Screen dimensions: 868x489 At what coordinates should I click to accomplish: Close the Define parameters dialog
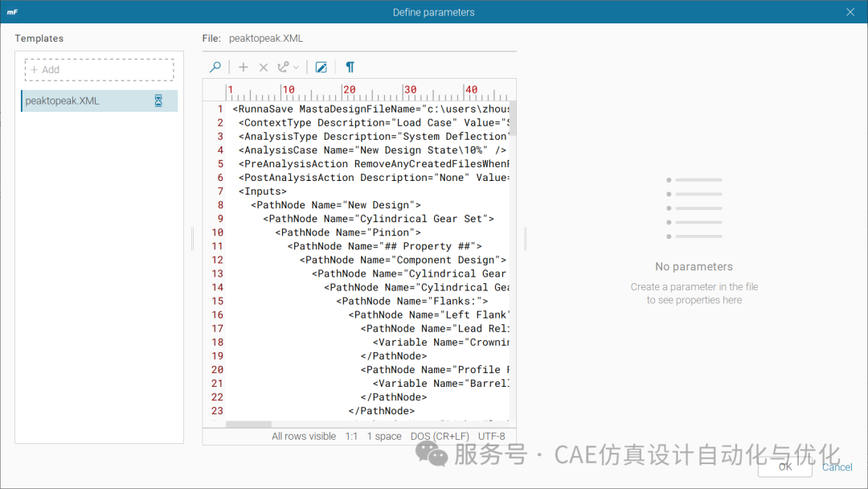[x=850, y=12]
